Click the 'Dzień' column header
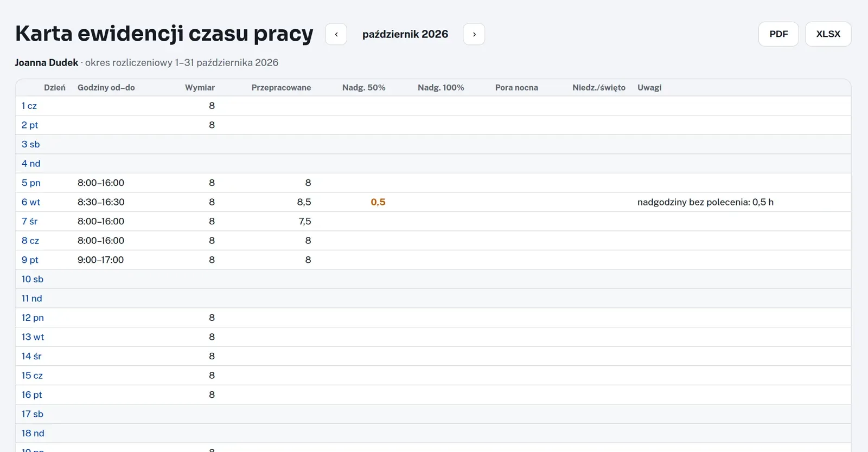 55,88
